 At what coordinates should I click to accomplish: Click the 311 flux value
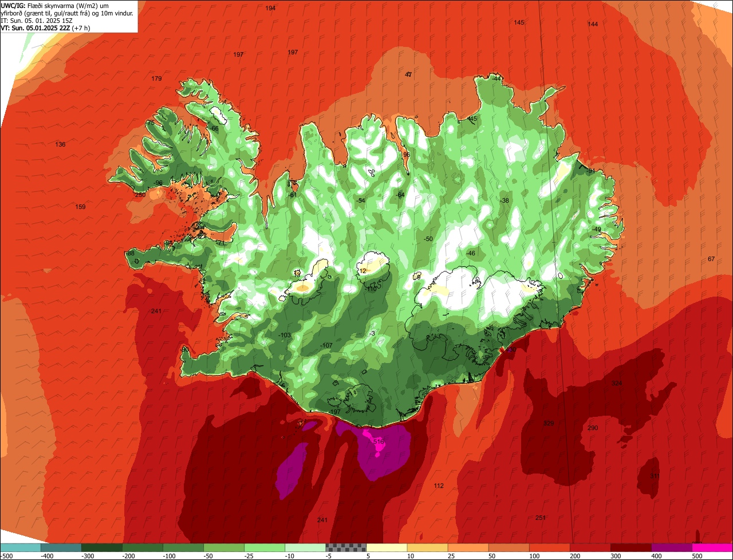[x=655, y=476]
